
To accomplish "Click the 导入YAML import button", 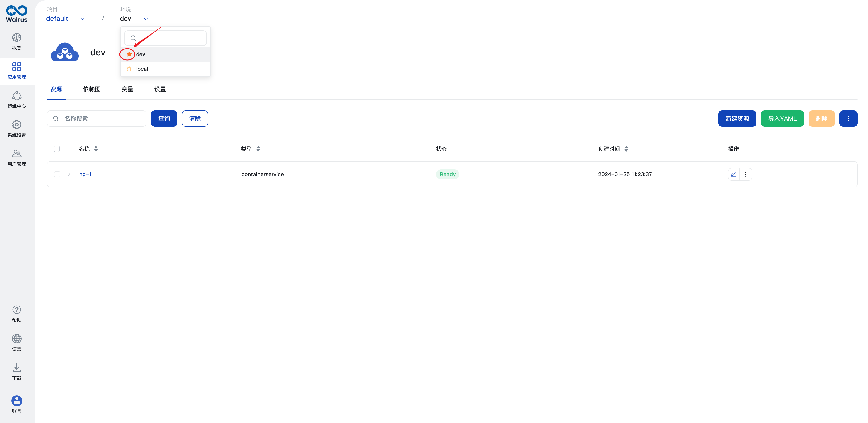I will coord(782,119).
